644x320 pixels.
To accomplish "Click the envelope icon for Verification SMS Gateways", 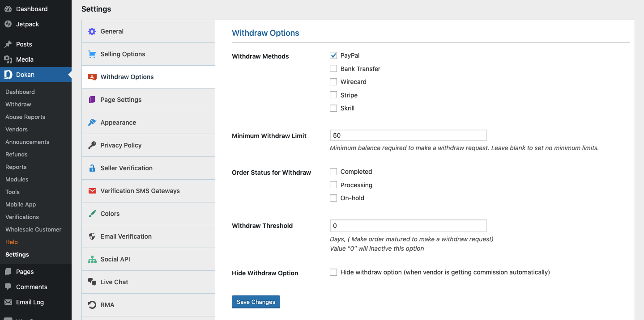I will click(92, 191).
